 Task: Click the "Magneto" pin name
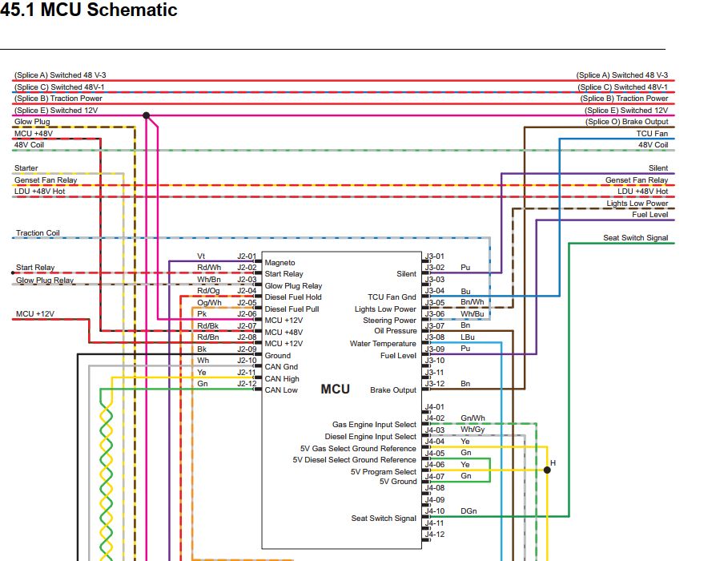(280, 263)
